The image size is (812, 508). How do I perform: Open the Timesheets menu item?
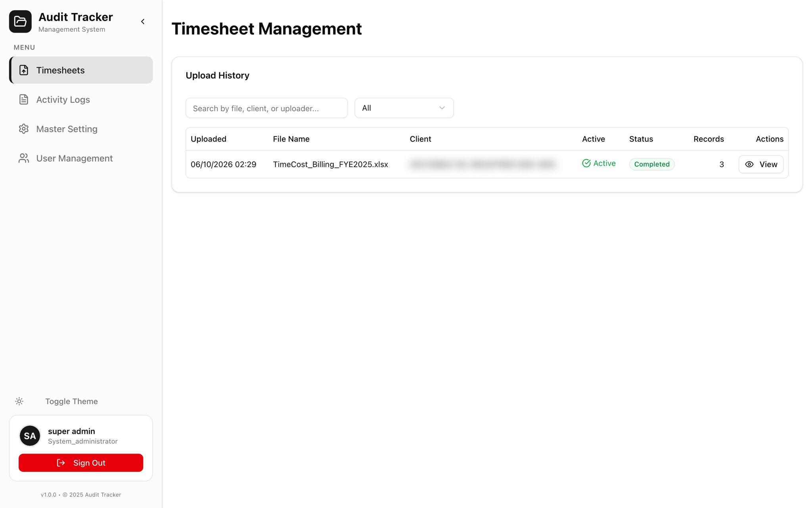pyautogui.click(x=81, y=70)
